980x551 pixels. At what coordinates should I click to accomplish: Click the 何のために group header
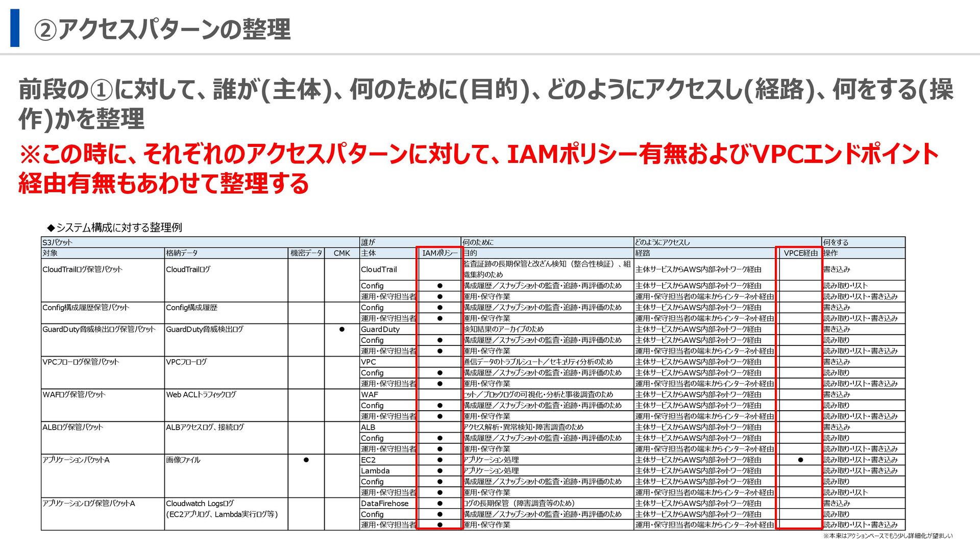pos(547,242)
